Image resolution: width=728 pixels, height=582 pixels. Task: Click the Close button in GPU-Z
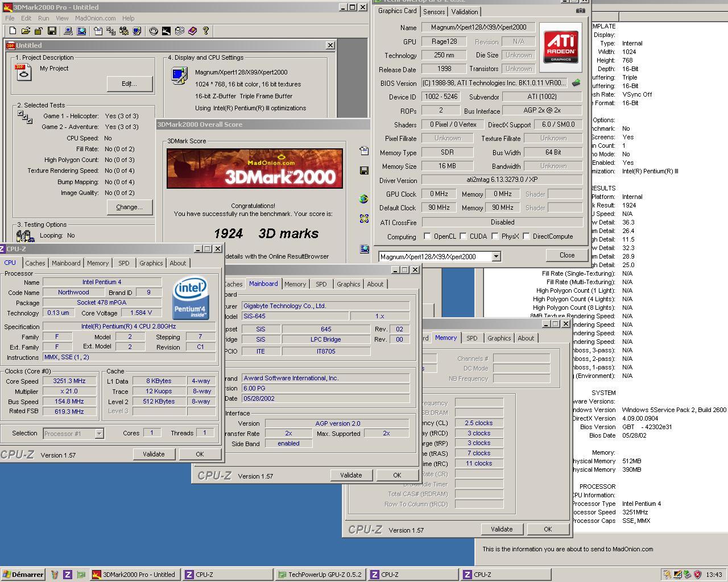click(x=567, y=255)
